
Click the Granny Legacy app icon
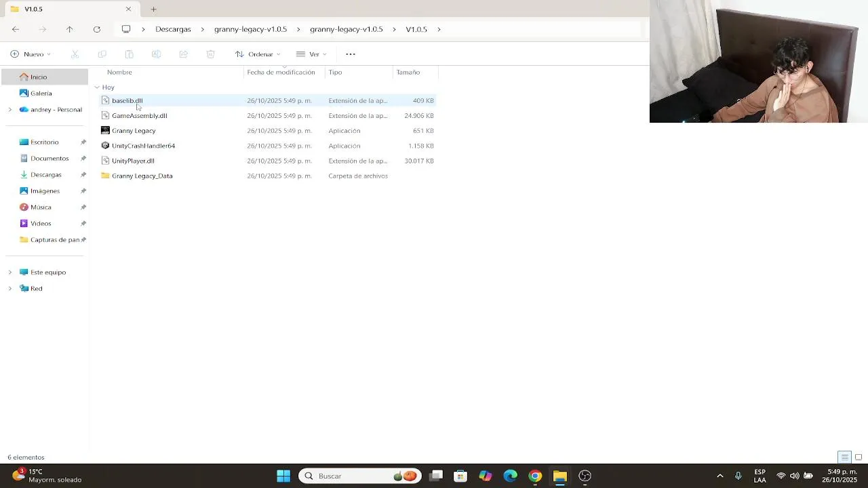[x=105, y=131]
